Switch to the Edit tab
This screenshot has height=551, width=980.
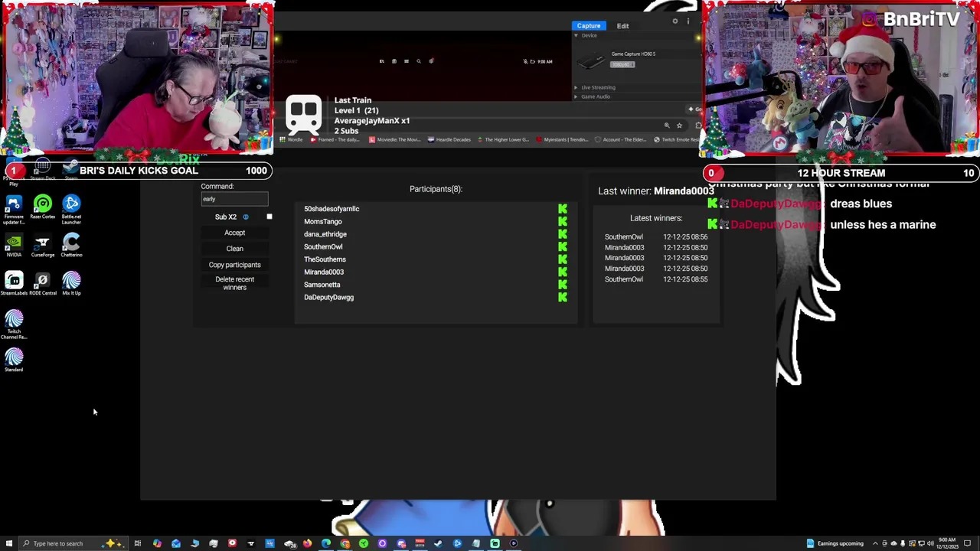(x=622, y=26)
